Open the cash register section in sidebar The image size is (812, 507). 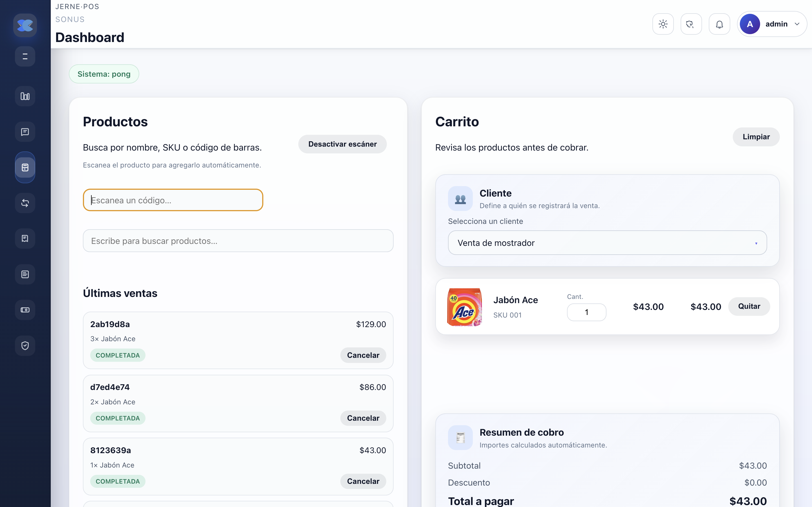tap(25, 310)
